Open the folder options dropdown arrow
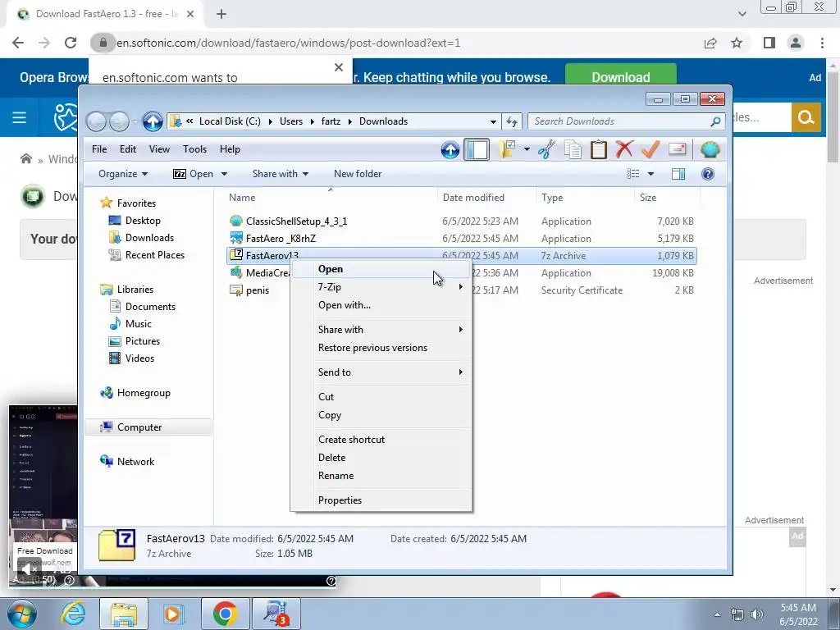The height and width of the screenshot is (630, 840). 527,149
